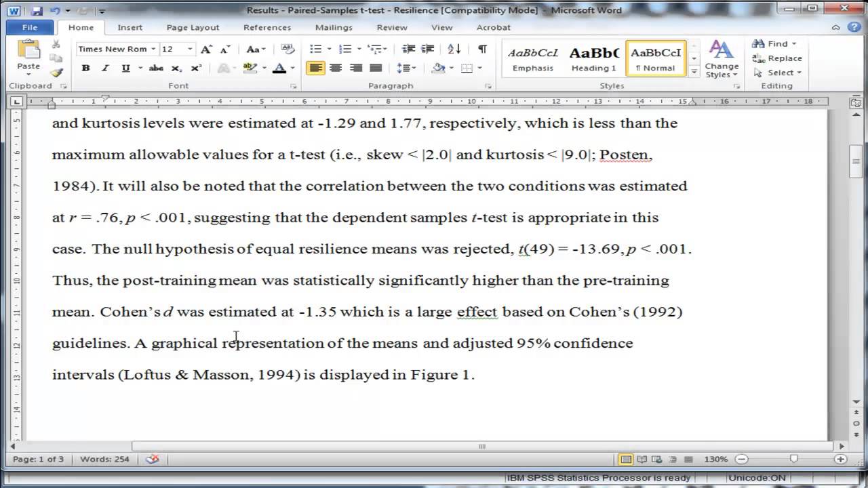Open the font size dropdown showing 12

pos(190,49)
